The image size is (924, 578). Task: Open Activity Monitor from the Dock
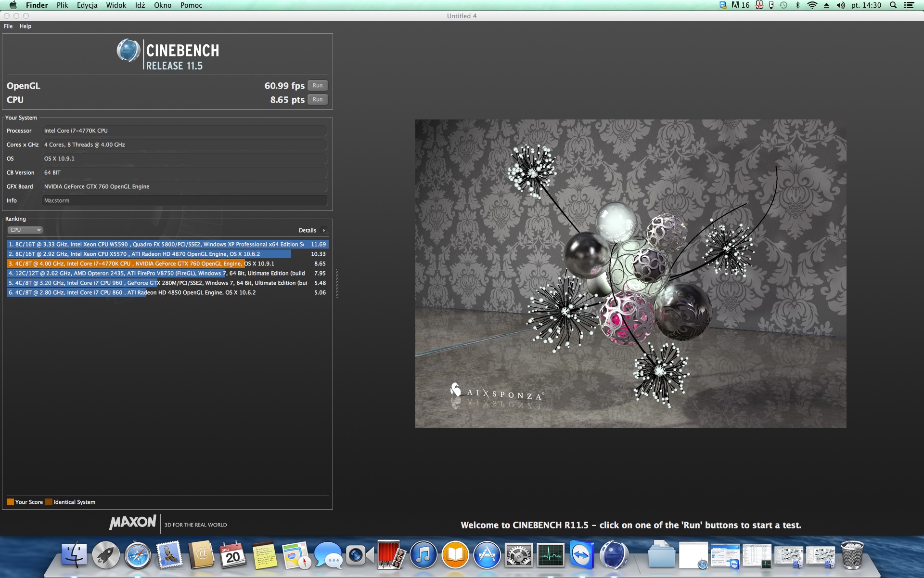click(551, 555)
